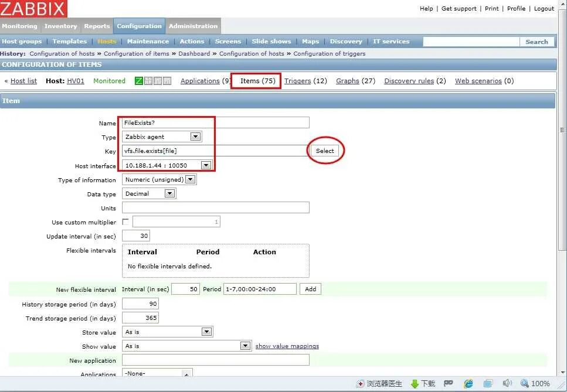
Task: Click the grey IPMI availability icon
Action: click(167, 81)
